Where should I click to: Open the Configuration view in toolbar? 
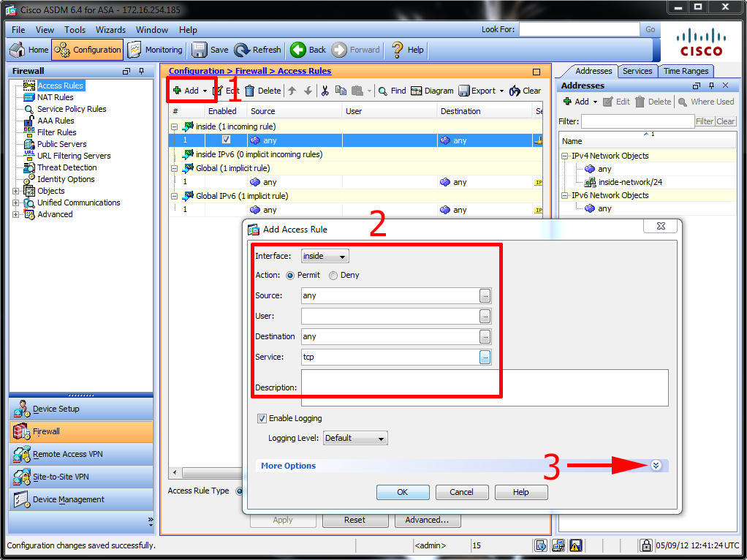[x=87, y=50]
